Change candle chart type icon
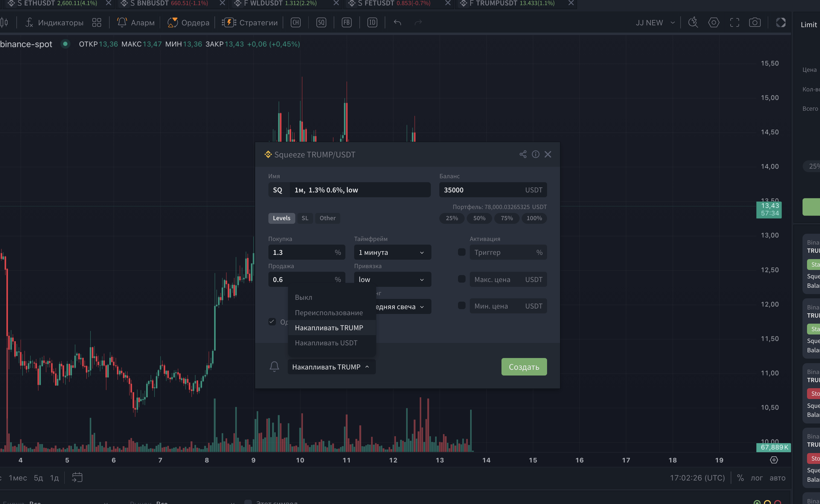This screenshot has width=820, height=504. pyautogui.click(x=4, y=23)
